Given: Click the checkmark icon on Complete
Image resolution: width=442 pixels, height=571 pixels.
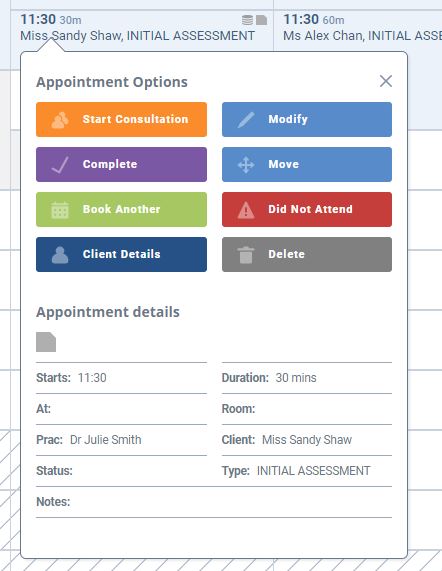Looking at the screenshot, I should point(60,165).
